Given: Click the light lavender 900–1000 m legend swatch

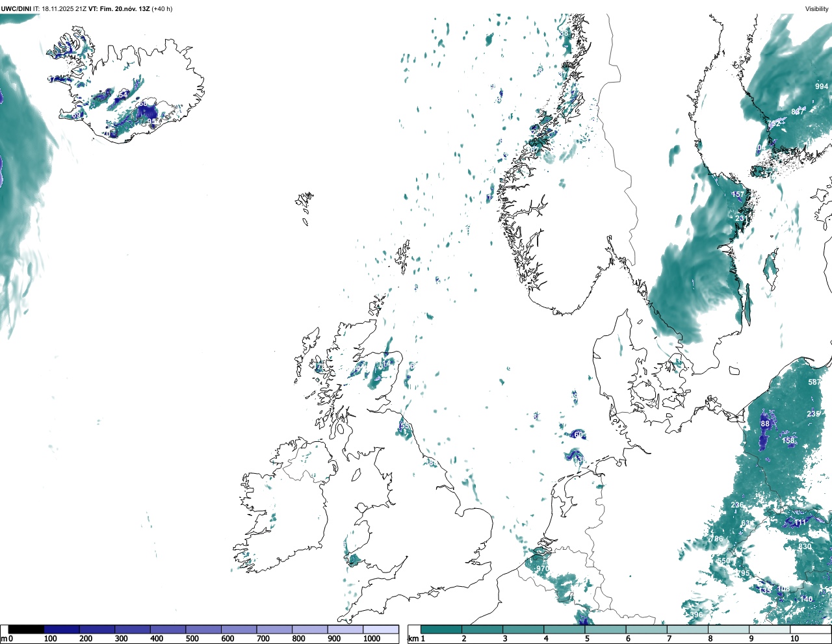Looking at the screenshot, I should coord(345,630).
